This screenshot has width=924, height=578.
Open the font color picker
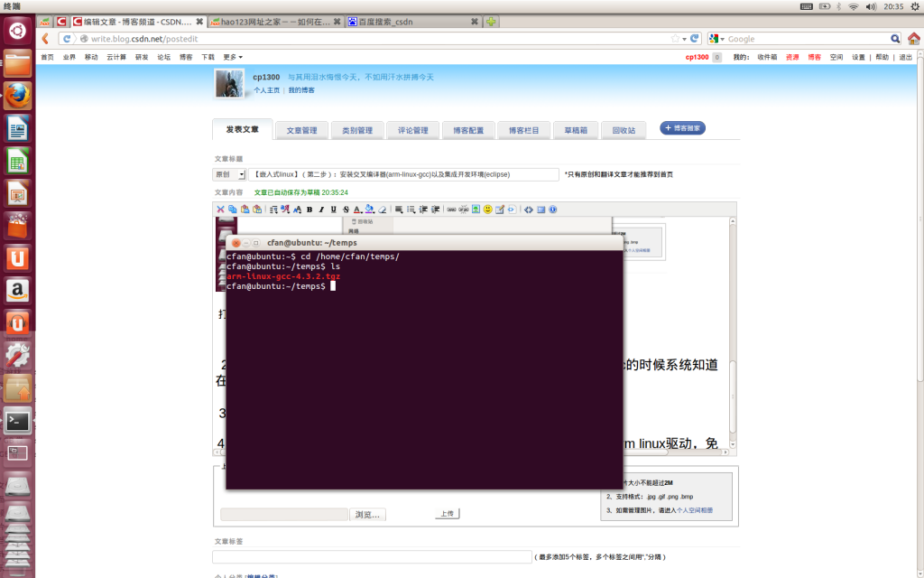[357, 210]
